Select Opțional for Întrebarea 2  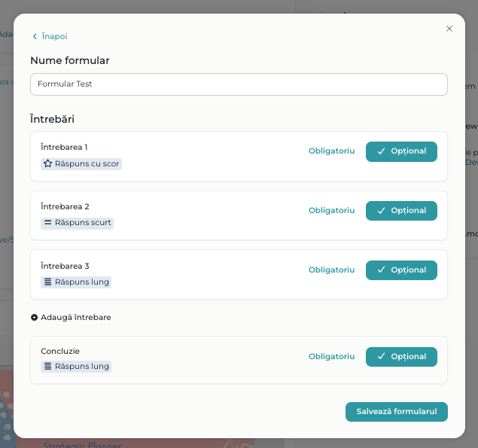(401, 211)
